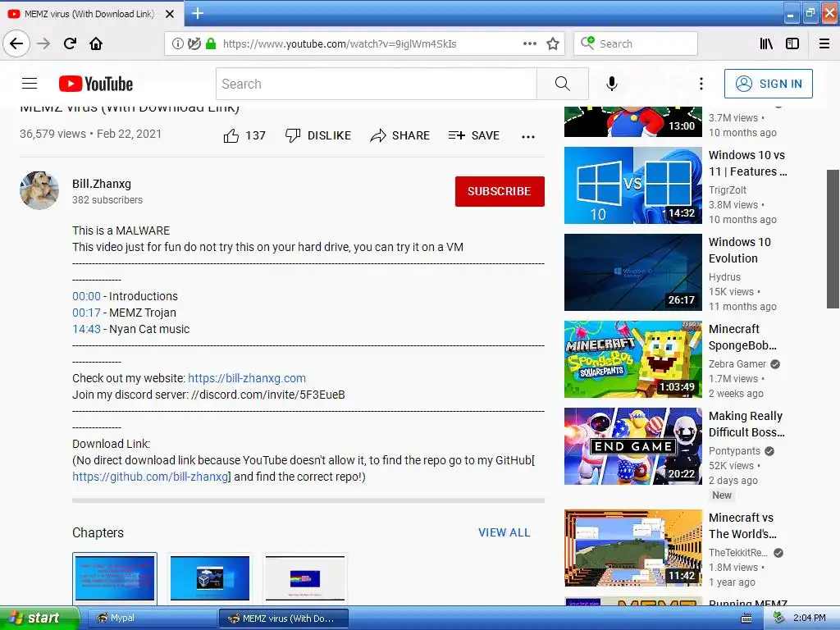Image resolution: width=840 pixels, height=630 pixels.
Task: Click the 2:04 PM taskbar clock
Action: coord(809,619)
